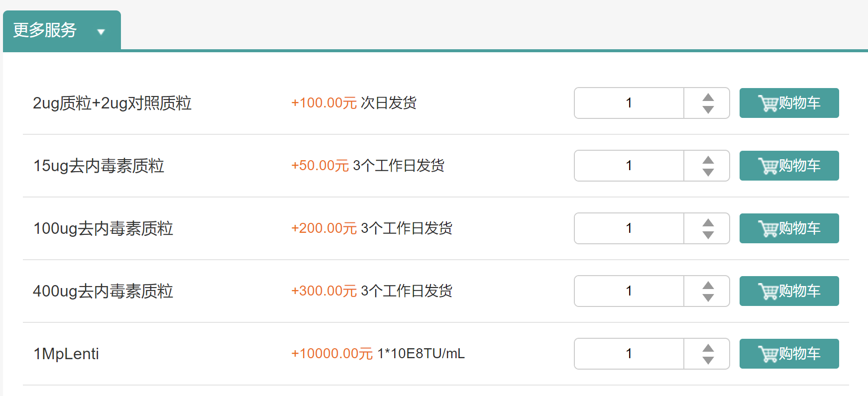Focus the quantity input for 400ug去内毒素质粒

[x=629, y=291]
